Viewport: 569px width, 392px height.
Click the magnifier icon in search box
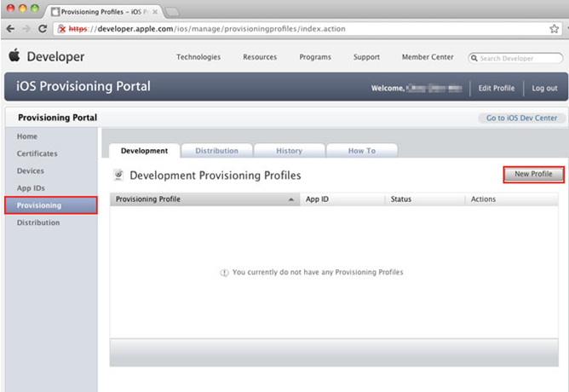[x=474, y=58]
